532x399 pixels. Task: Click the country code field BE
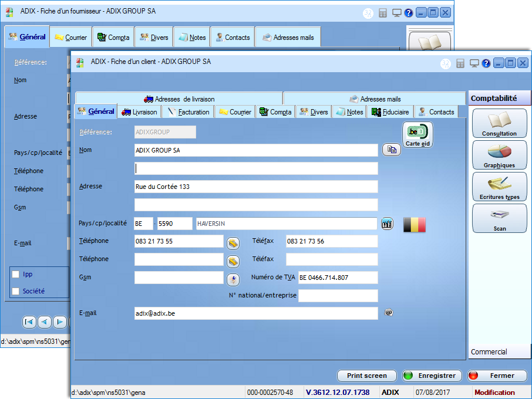(143, 224)
